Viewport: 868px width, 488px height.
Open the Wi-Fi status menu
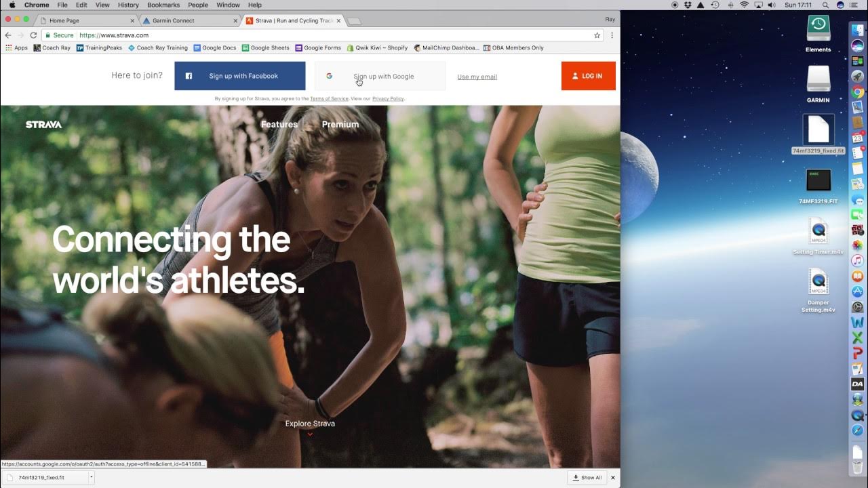(744, 5)
